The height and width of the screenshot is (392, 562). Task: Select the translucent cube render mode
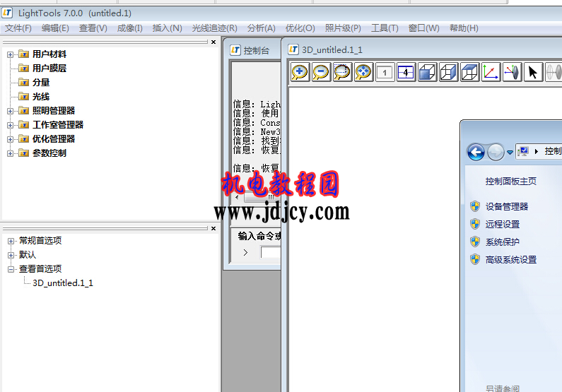point(448,72)
